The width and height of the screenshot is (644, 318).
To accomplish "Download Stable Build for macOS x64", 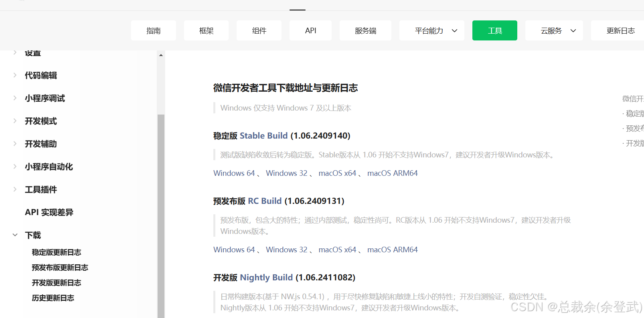I will (x=337, y=173).
